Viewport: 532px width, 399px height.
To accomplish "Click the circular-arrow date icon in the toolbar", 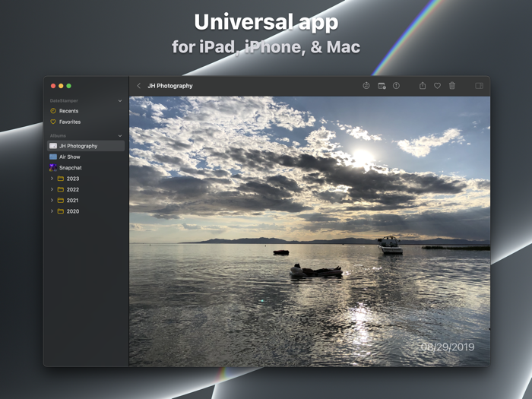I will coord(366,86).
